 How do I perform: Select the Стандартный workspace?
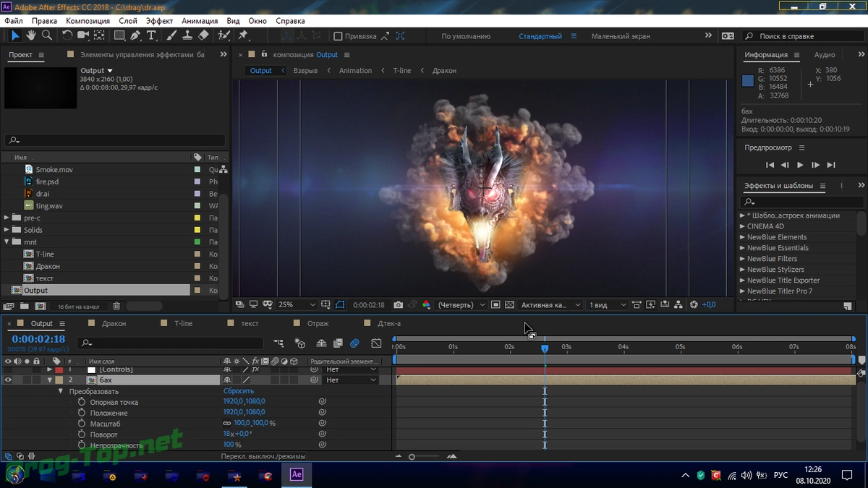click(540, 36)
